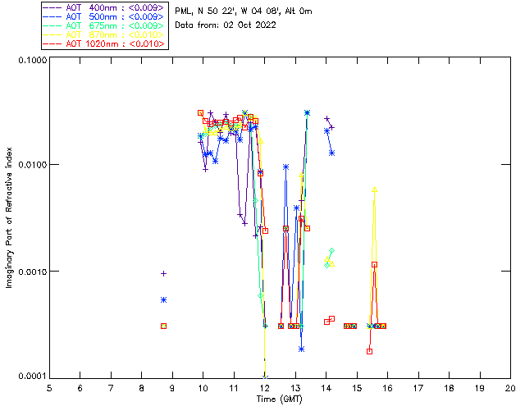
Task: Click the black plus marker near time 8.7
Action: (x=164, y=273)
